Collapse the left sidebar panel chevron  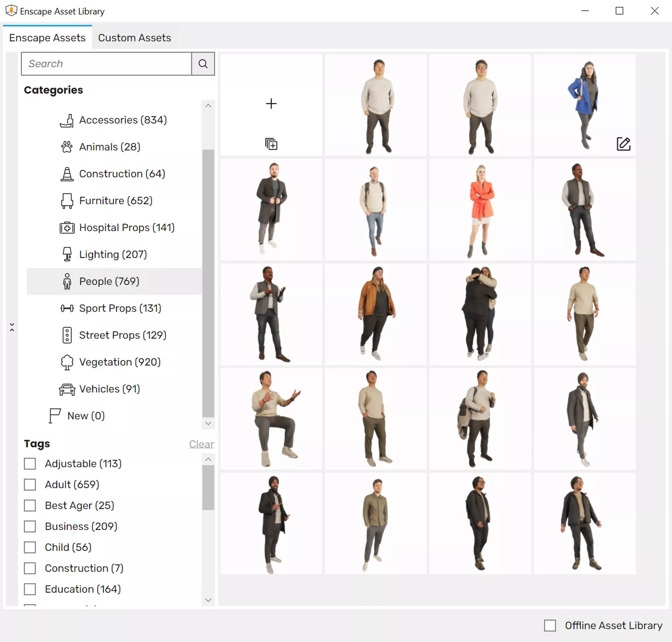[x=12, y=327]
